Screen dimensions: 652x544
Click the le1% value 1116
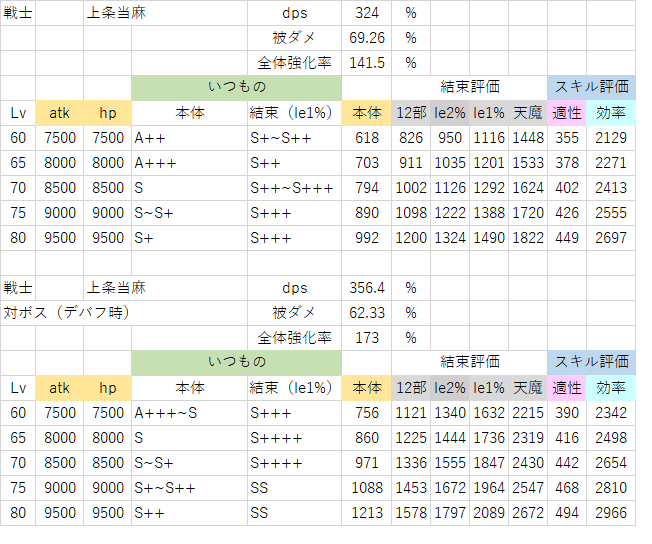tap(489, 138)
